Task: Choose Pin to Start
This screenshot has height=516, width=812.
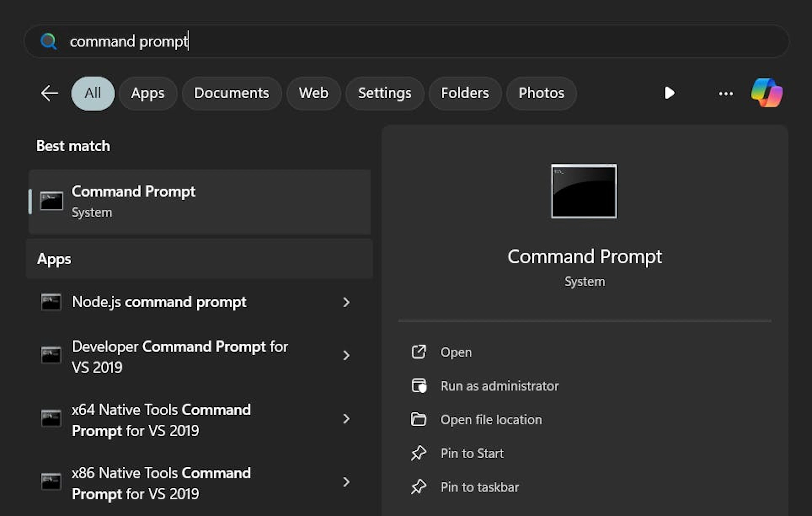Action: point(472,454)
